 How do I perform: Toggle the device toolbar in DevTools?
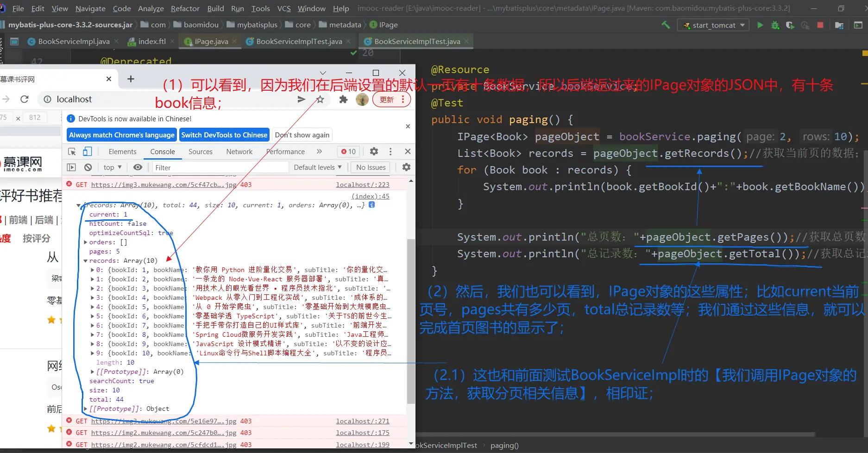point(88,151)
